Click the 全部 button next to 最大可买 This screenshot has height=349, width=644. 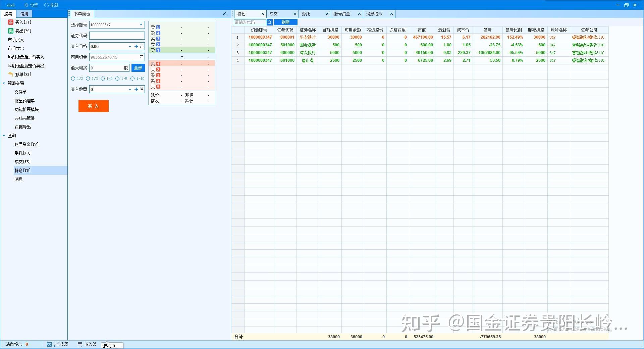pos(138,67)
